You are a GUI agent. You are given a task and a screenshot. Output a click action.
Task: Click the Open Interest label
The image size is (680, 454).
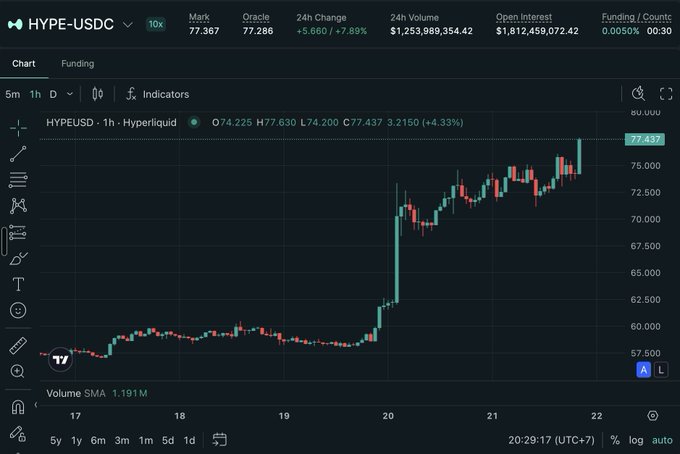(524, 17)
